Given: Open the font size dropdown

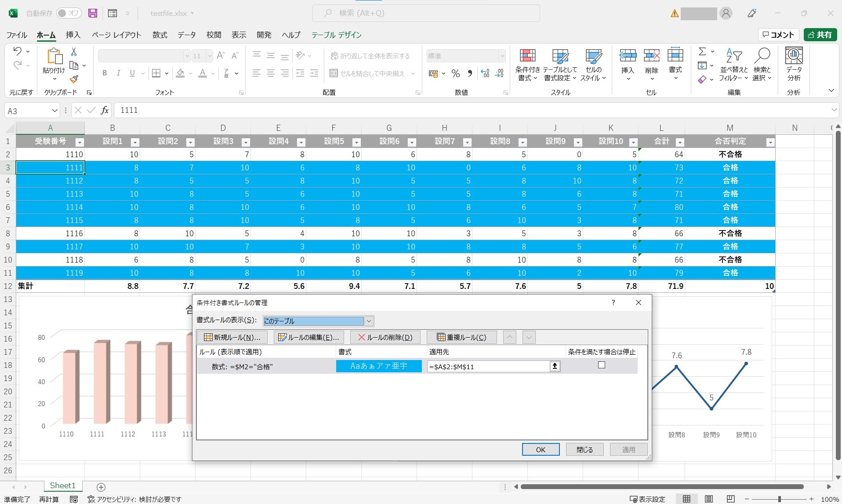Looking at the screenshot, I should pos(209,56).
